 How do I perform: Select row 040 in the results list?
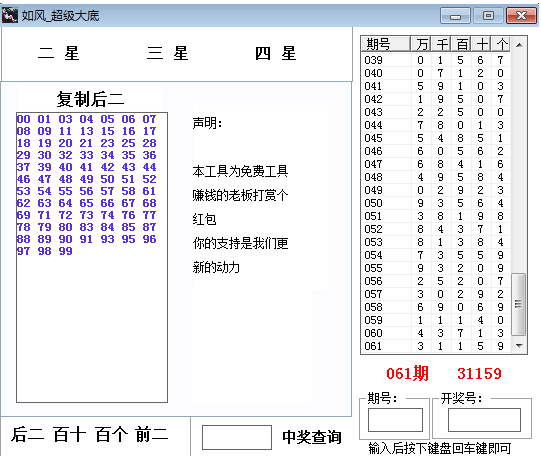click(x=436, y=73)
